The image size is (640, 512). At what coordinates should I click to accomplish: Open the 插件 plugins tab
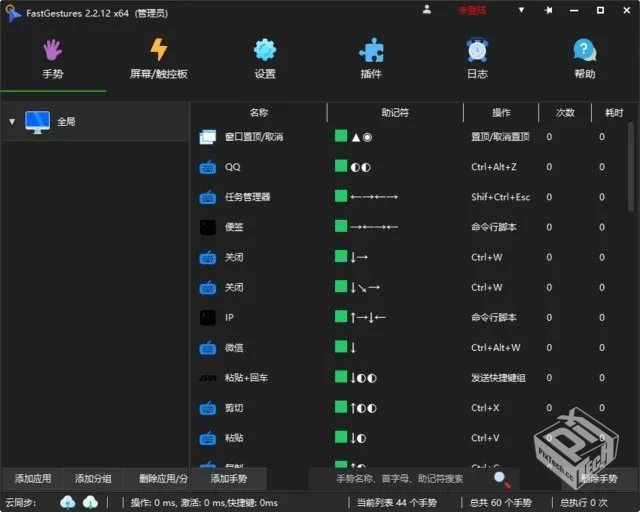point(371,60)
